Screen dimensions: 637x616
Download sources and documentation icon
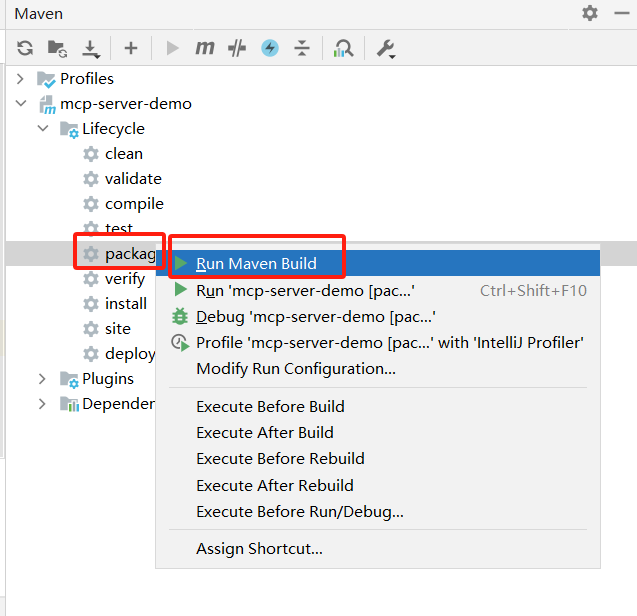click(91, 49)
